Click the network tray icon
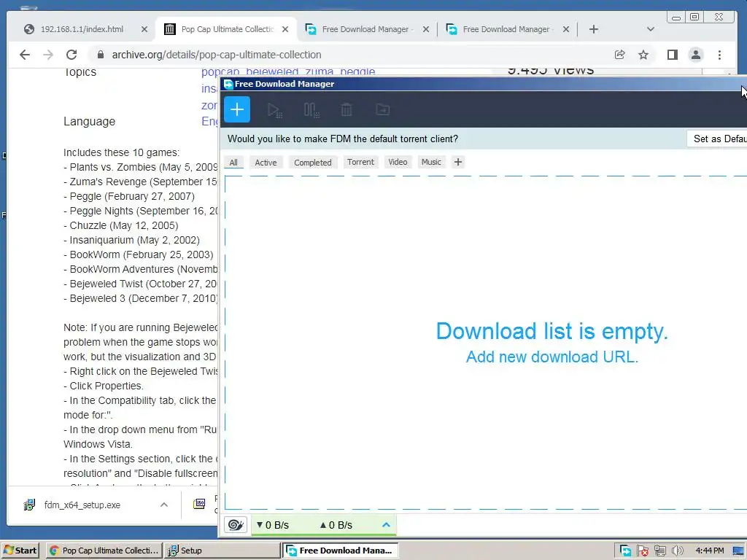This screenshot has width=747, height=560. pos(659,551)
